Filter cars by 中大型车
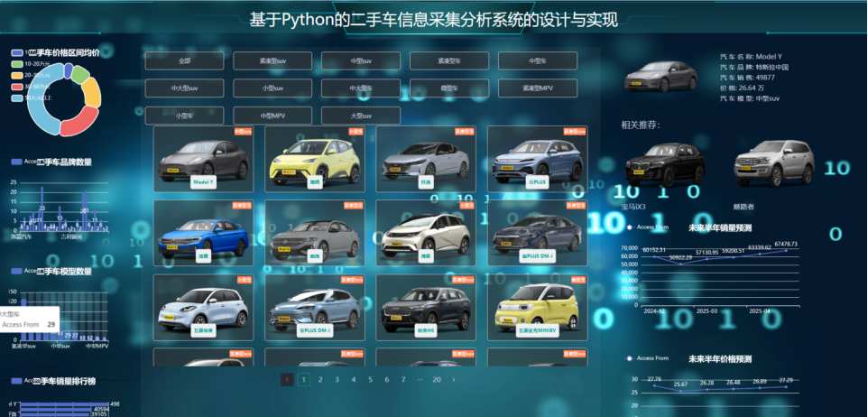The image size is (868, 417). 361,88
